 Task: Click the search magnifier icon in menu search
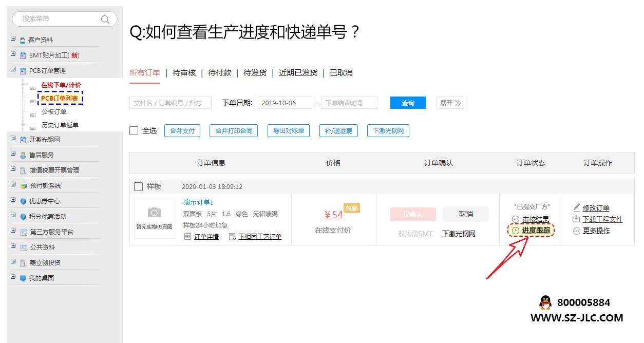pyautogui.click(x=105, y=20)
